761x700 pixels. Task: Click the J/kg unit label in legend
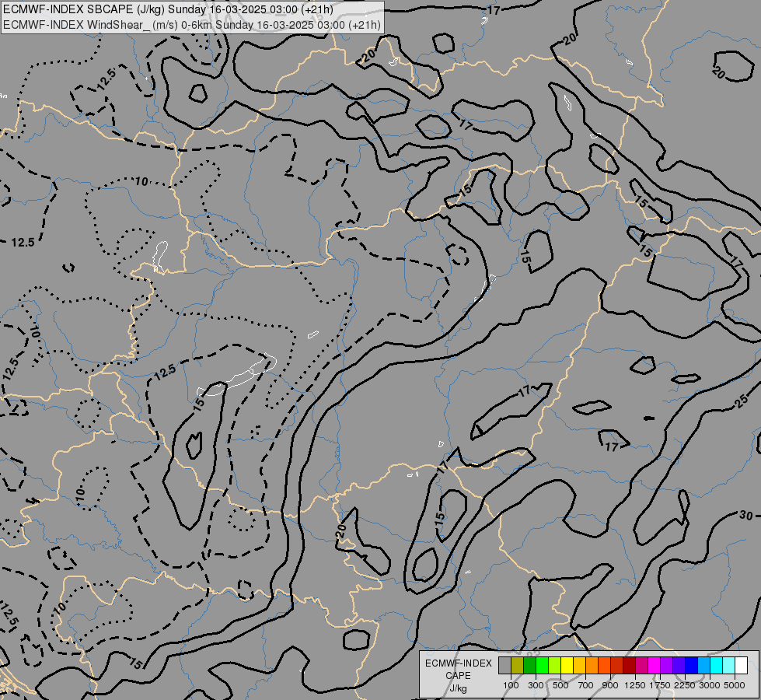tap(458, 689)
